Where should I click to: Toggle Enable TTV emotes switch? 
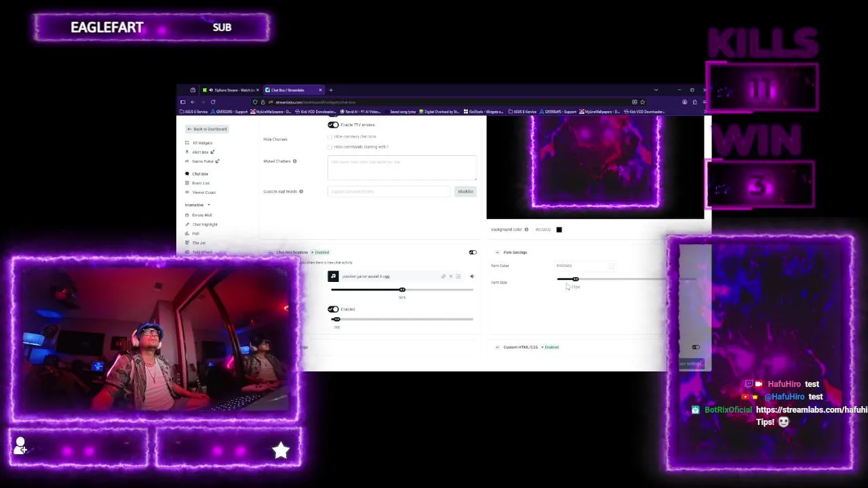pos(333,125)
